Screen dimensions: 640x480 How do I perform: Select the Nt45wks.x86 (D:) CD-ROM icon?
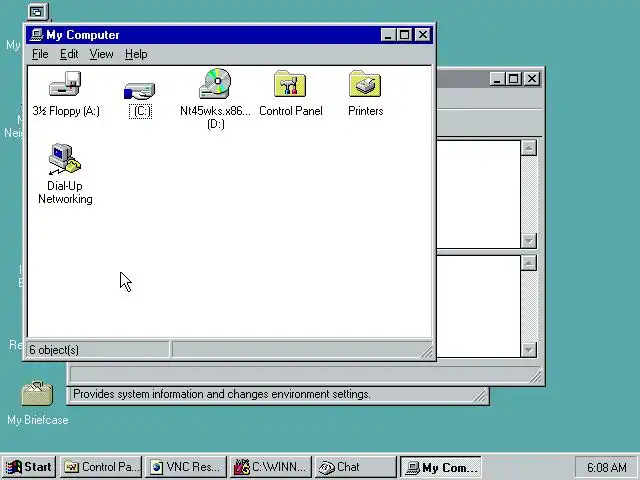(x=215, y=84)
